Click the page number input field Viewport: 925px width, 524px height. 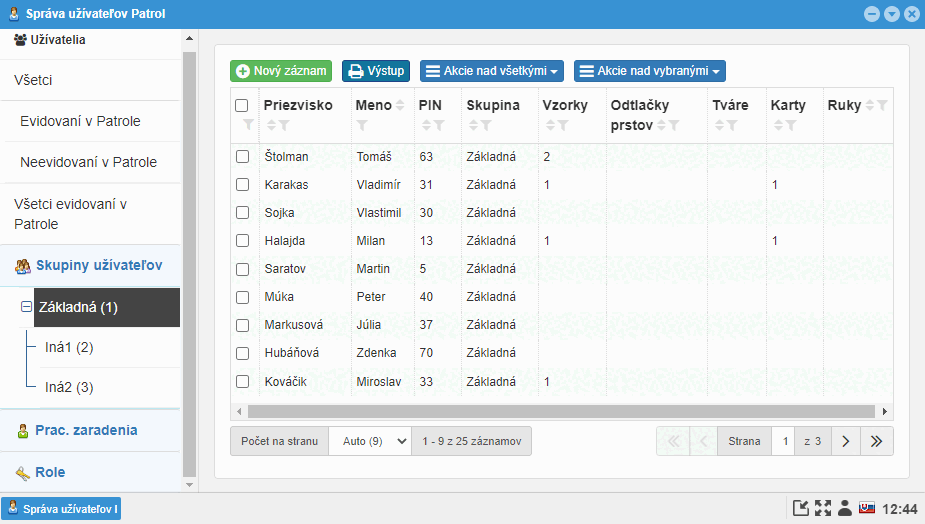[785, 441]
